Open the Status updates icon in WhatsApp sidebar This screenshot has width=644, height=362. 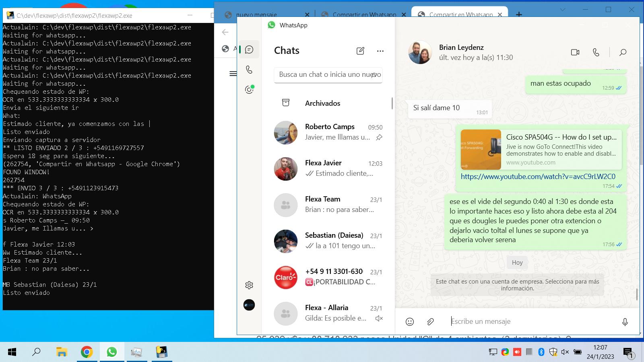tap(249, 89)
